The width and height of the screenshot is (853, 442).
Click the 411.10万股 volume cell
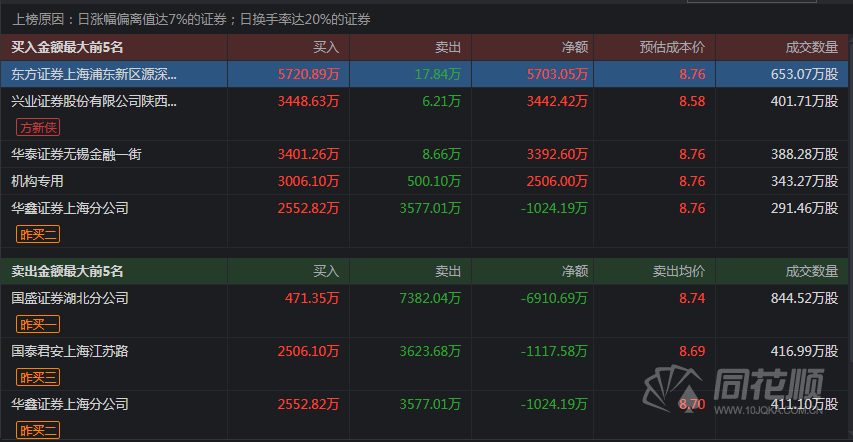tap(805, 404)
